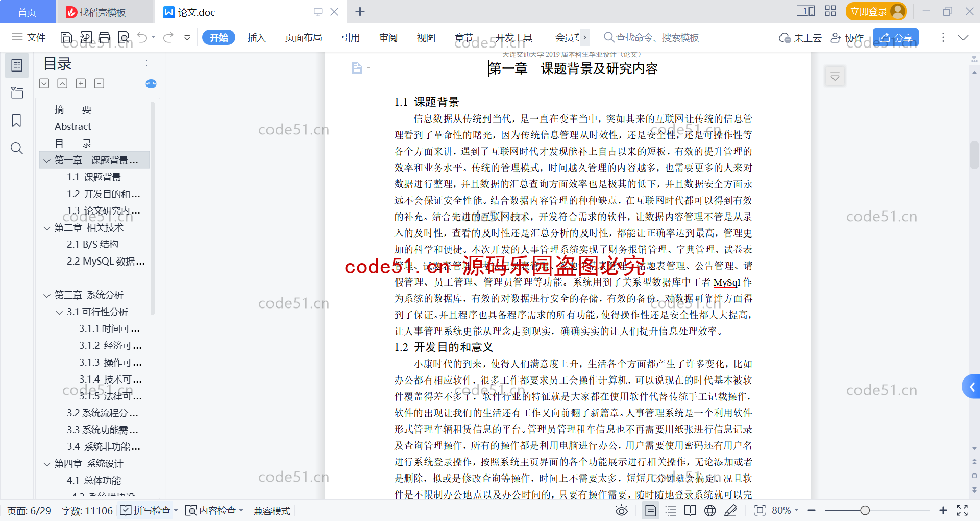Screen dimensions: 980x521
Task: Collapse the 3.1 可行性分析 tree node
Action: pos(59,312)
